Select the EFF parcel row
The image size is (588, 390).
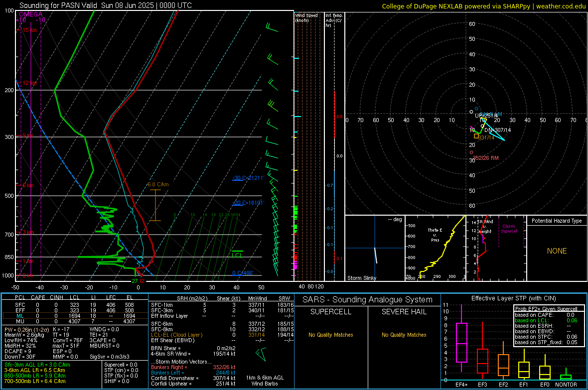click(74, 310)
